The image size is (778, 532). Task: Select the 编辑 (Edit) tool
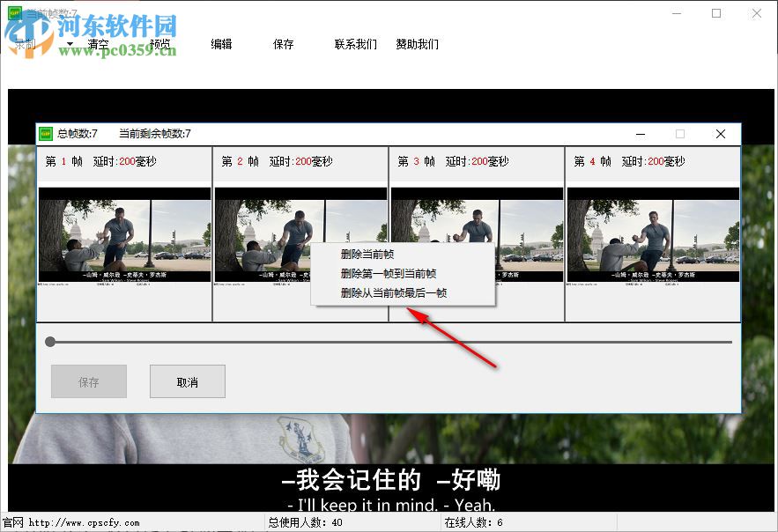pyautogui.click(x=220, y=44)
